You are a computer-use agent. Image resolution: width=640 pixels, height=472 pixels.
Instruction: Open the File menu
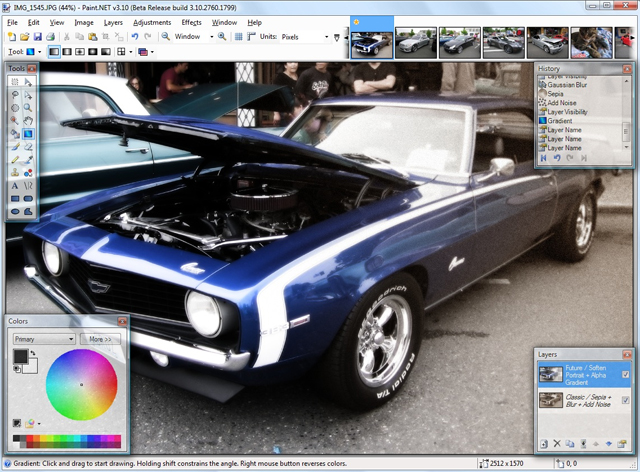tap(12, 22)
